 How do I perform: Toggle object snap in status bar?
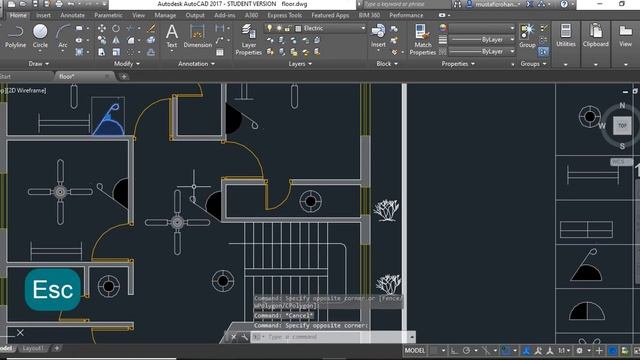coord(505,351)
